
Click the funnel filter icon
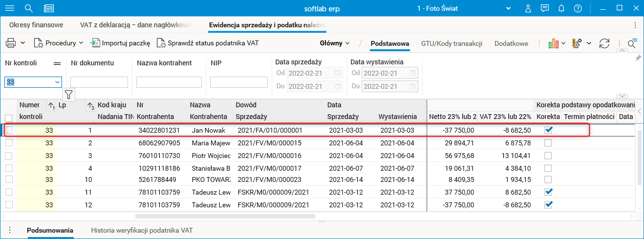click(68, 94)
